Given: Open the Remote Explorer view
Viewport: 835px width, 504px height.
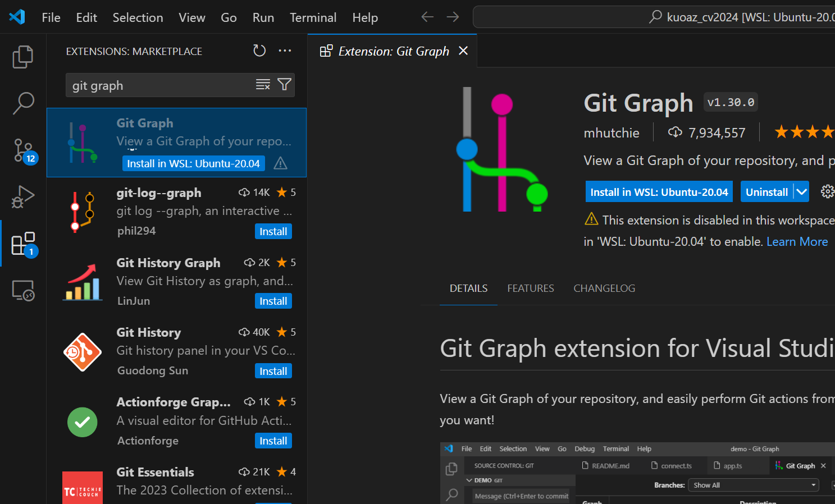Looking at the screenshot, I should pos(23,291).
